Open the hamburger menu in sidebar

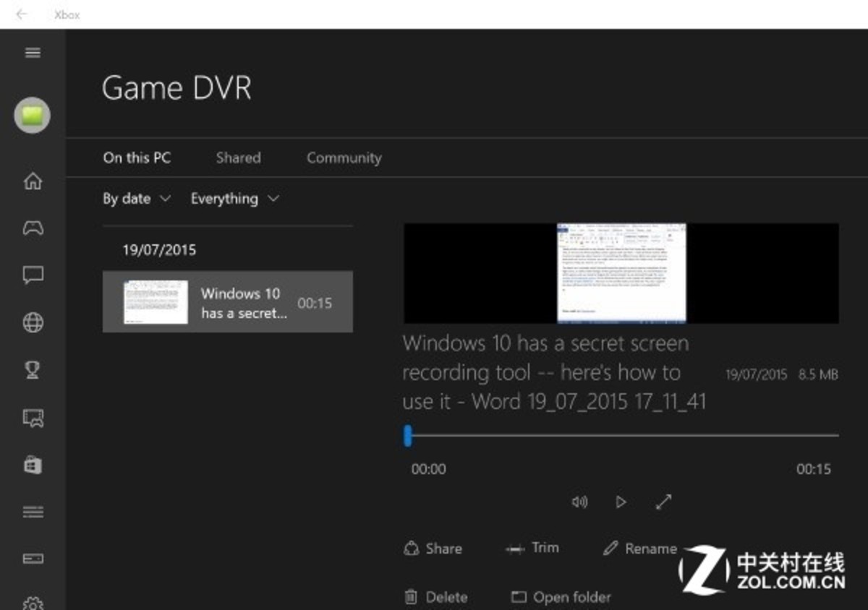tap(33, 53)
